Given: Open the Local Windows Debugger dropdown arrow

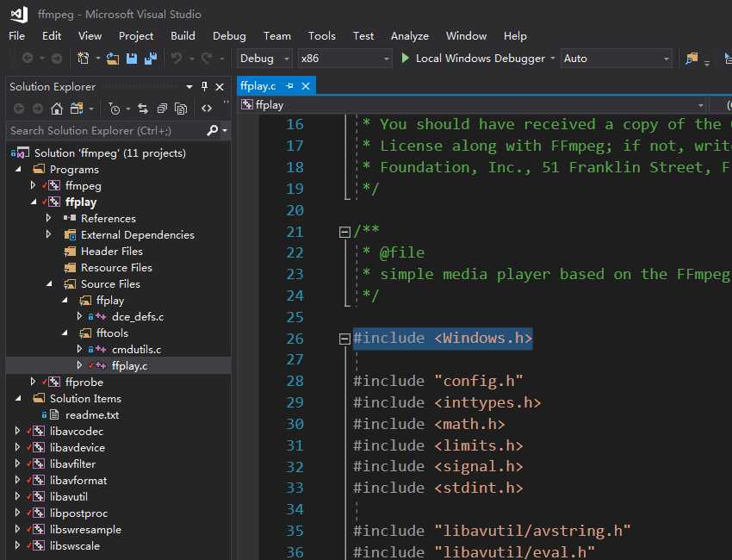Looking at the screenshot, I should point(553,59).
